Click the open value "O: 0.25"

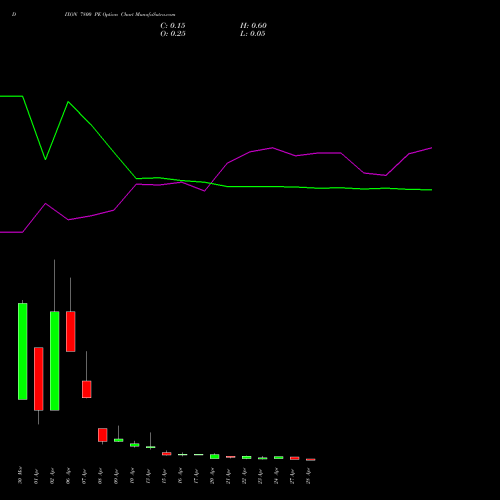(173, 34)
